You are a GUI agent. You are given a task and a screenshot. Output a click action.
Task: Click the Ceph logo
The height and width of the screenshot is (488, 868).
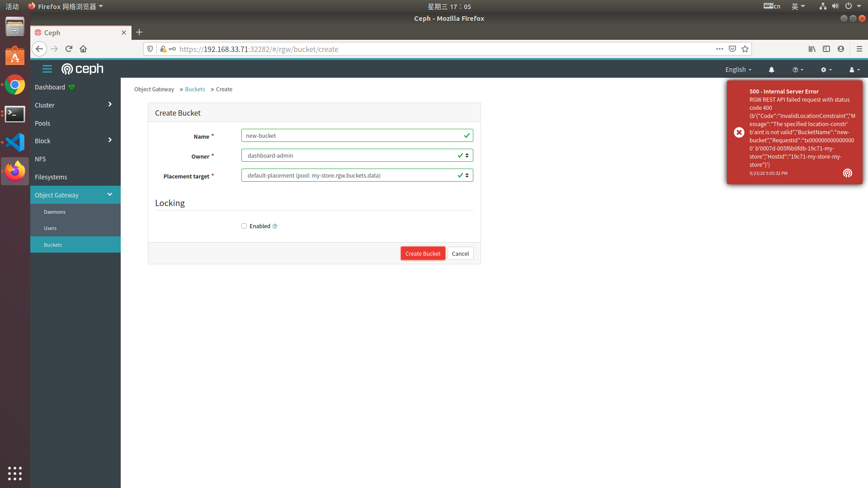(82, 69)
